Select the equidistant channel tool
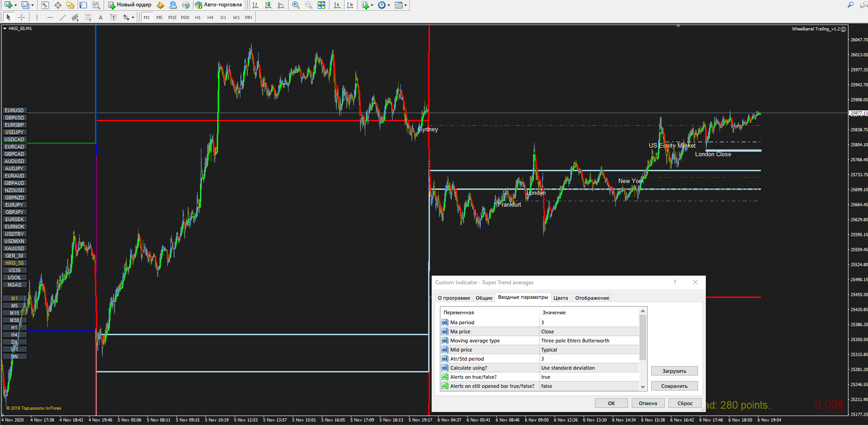868x426 pixels. pyautogui.click(x=75, y=17)
